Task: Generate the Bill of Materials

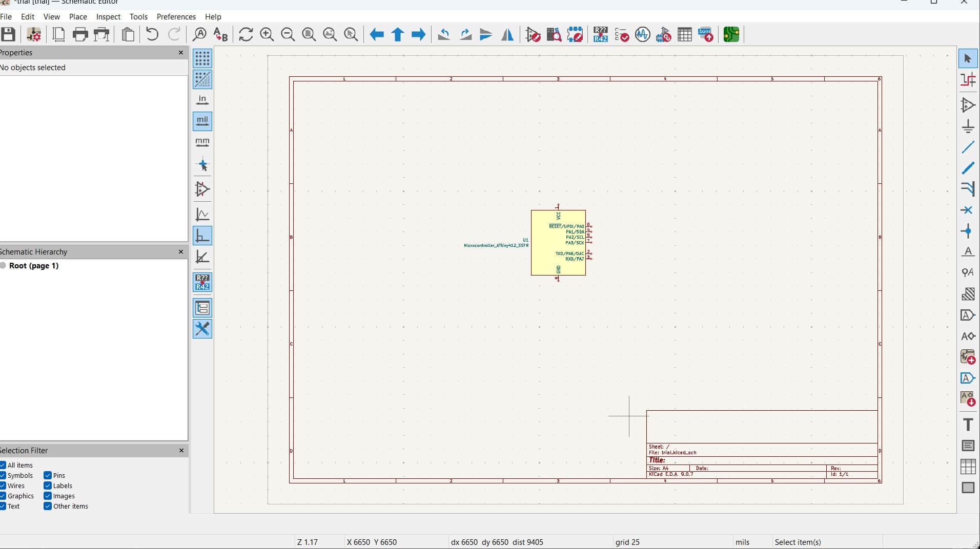Action: (x=706, y=34)
